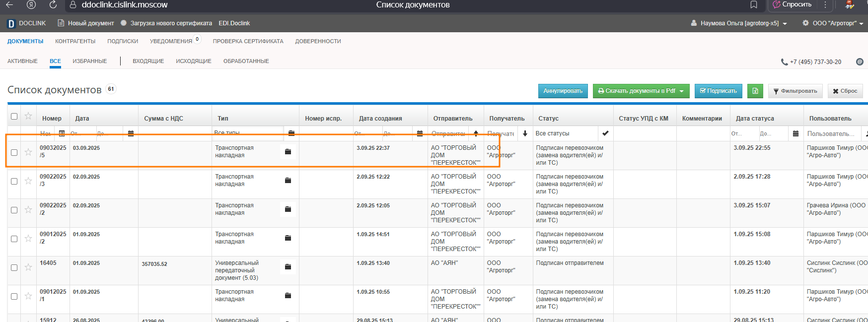The width and height of the screenshot is (868, 322).
Task: Switch to ИЗБРАННЫЕ tab
Action: pyautogui.click(x=90, y=61)
